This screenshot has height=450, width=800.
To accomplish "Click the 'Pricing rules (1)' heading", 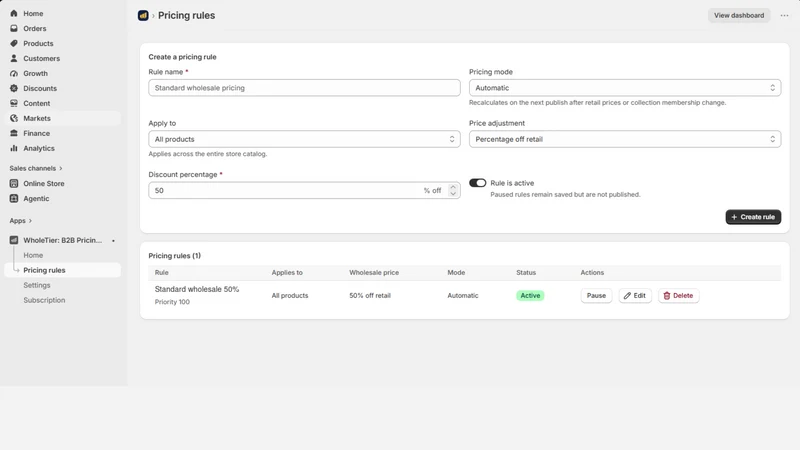I will click(x=174, y=256).
